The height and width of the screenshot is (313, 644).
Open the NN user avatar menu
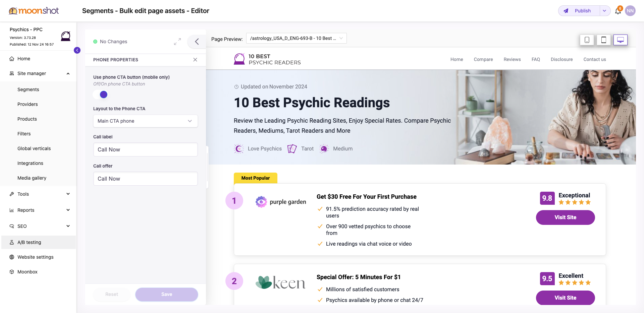click(x=630, y=11)
